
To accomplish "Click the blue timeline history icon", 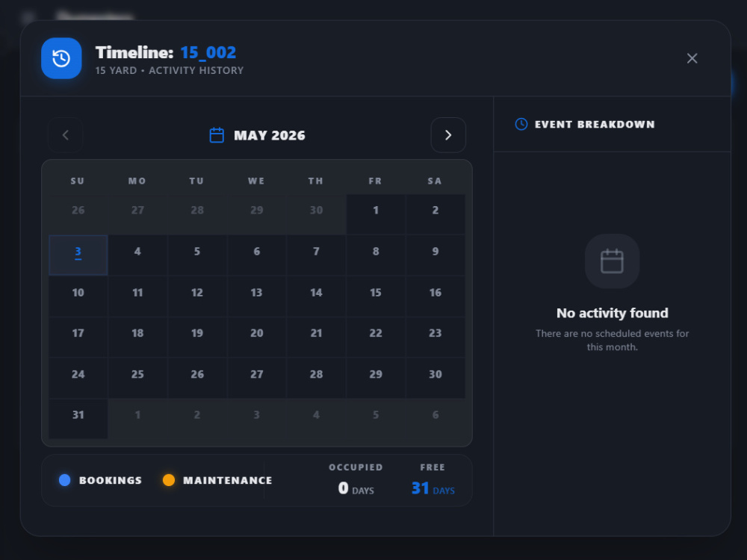I will 61,58.
